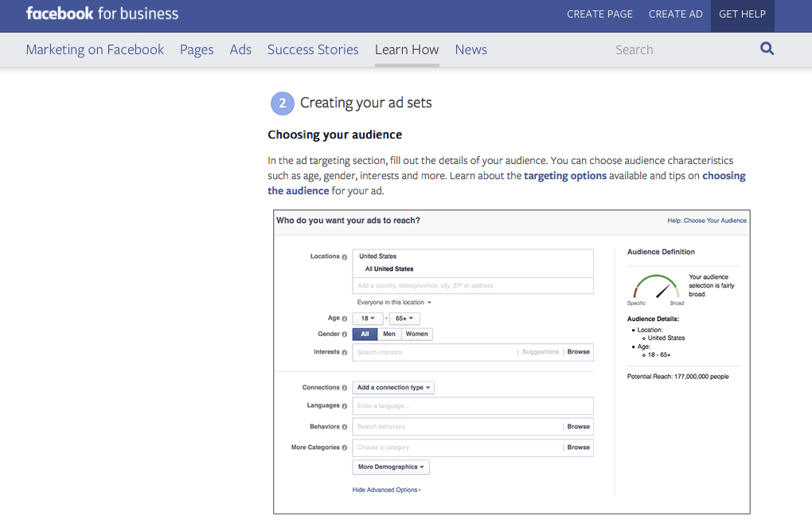Click the audience Specific-to-Broad gauge

point(657,287)
